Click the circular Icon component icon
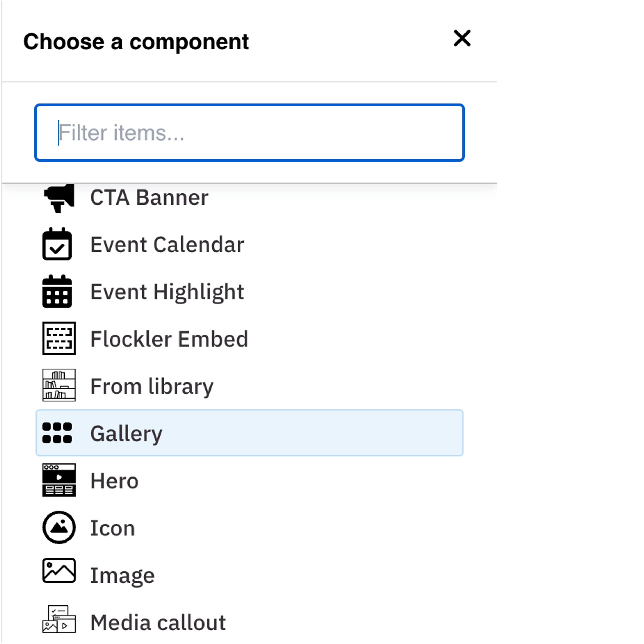Screen dimensions: 644x644 [x=59, y=527]
